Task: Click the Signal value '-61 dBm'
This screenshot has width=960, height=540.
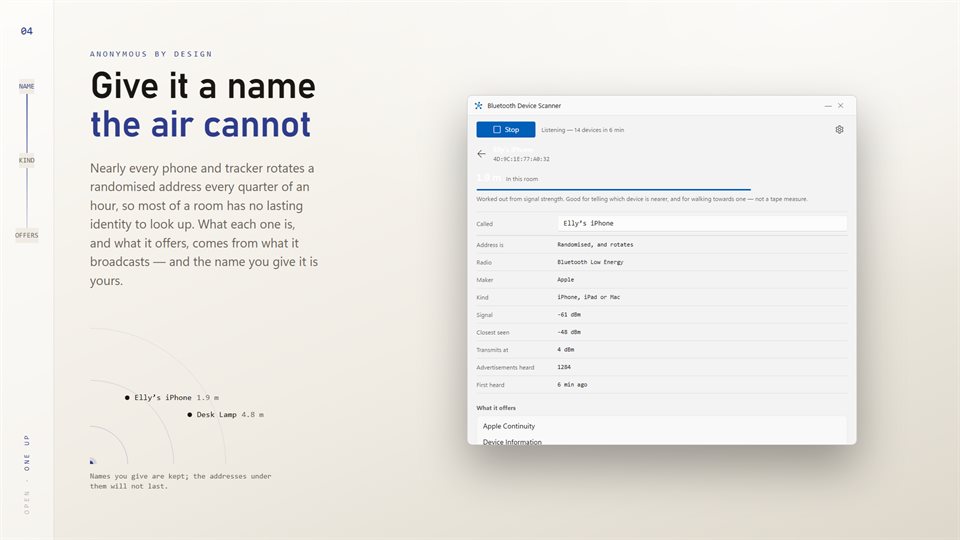Action: tap(569, 315)
